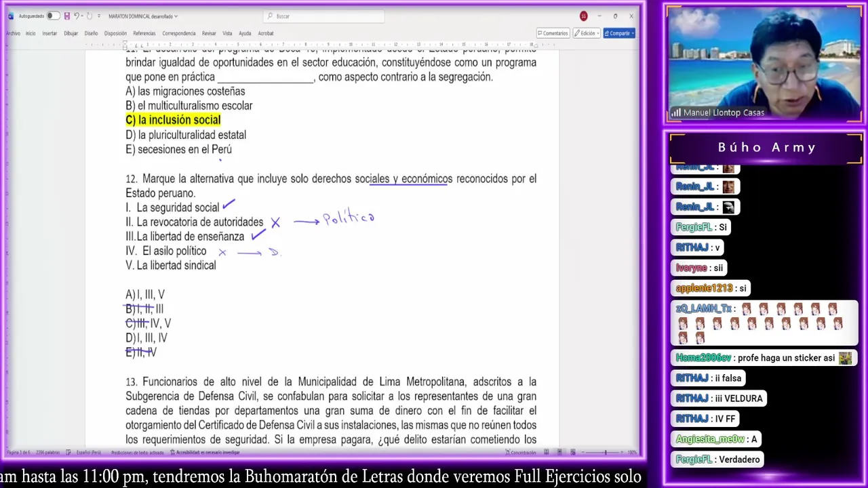Click highlighted answer 'C) la inclusión social'
Viewport: 868px width, 488px height.
pos(173,120)
